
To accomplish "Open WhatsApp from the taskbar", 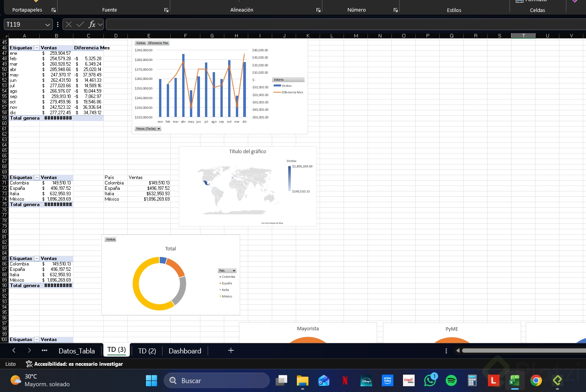I will [430, 380].
